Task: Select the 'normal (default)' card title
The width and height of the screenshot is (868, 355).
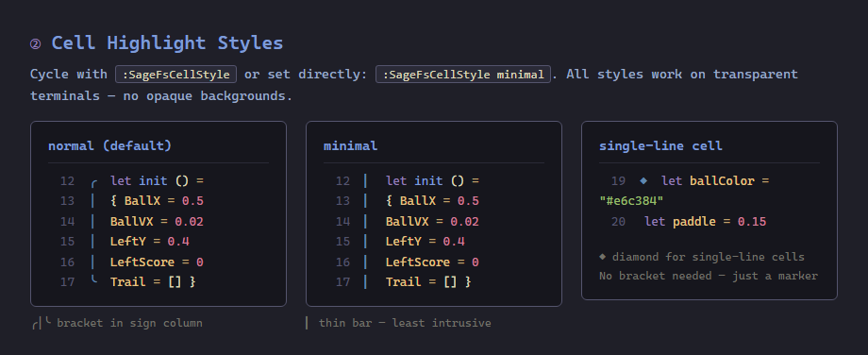Action: pos(109,145)
